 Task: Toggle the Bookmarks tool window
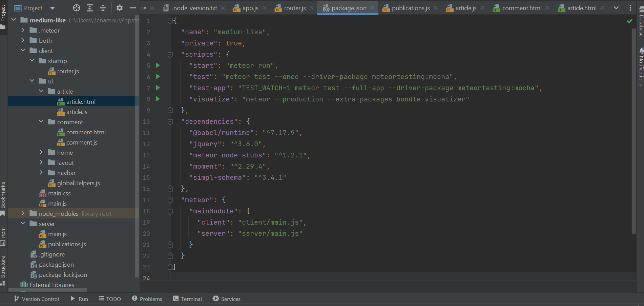click(3, 198)
